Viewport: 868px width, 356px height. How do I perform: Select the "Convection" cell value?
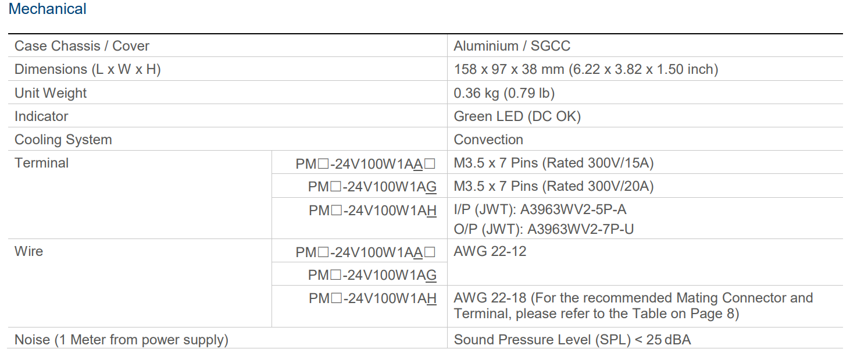coord(488,140)
